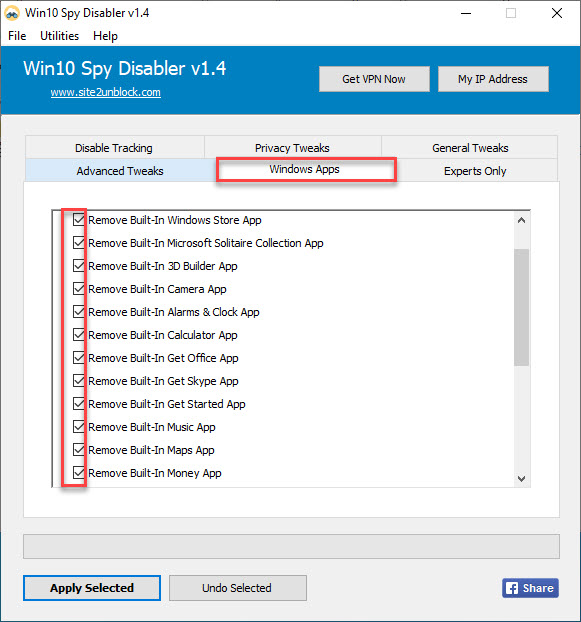Uncheck Remove Built-In Get Started App
The image size is (581, 622).
click(x=79, y=404)
